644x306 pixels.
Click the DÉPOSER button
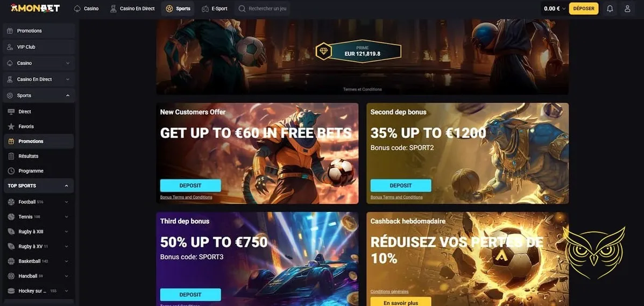(x=584, y=9)
